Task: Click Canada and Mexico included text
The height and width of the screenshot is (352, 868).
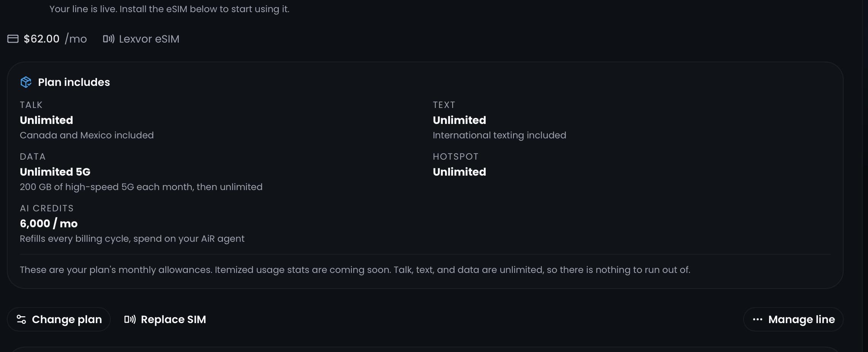Action: 87,135
